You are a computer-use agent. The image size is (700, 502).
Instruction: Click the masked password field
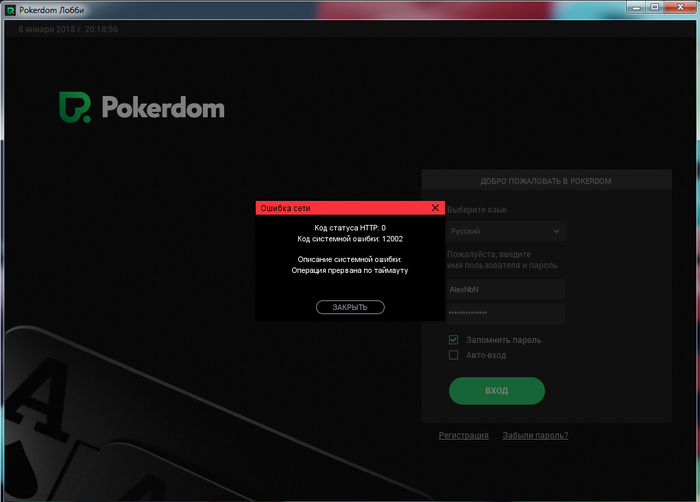click(506, 314)
